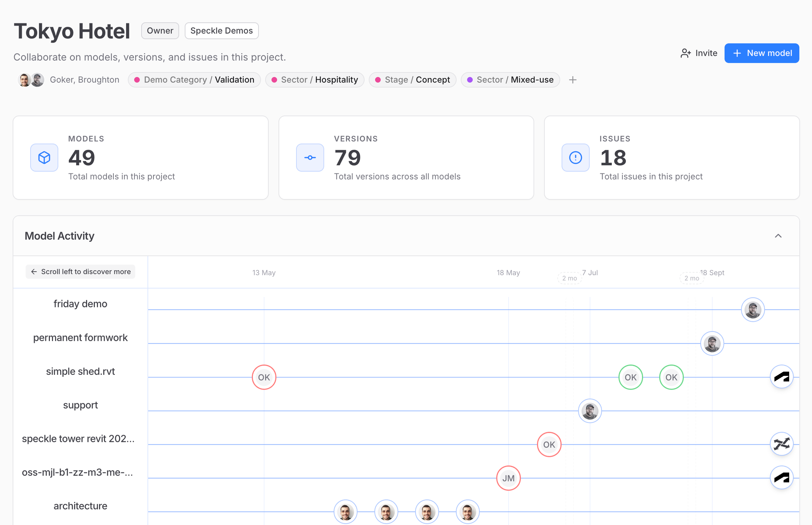This screenshot has width=812, height=525.
Task: Open the friday demo avatar marker
Action: 753,310
